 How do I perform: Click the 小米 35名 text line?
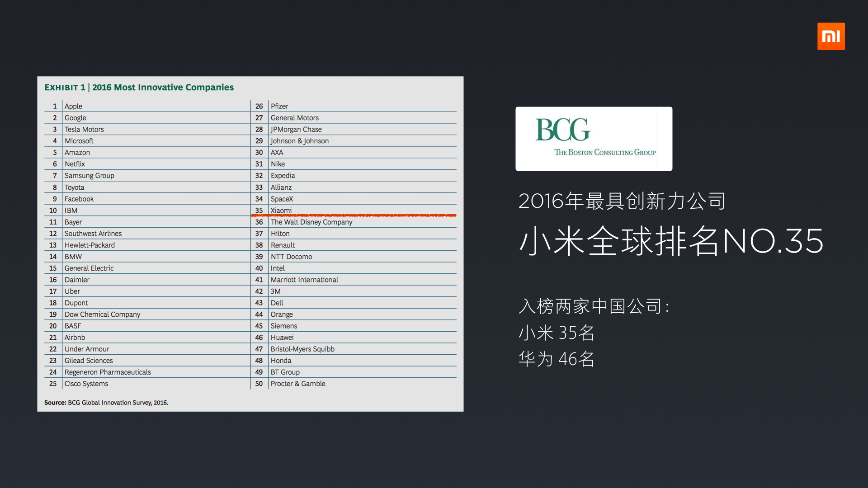pos(557,333)
